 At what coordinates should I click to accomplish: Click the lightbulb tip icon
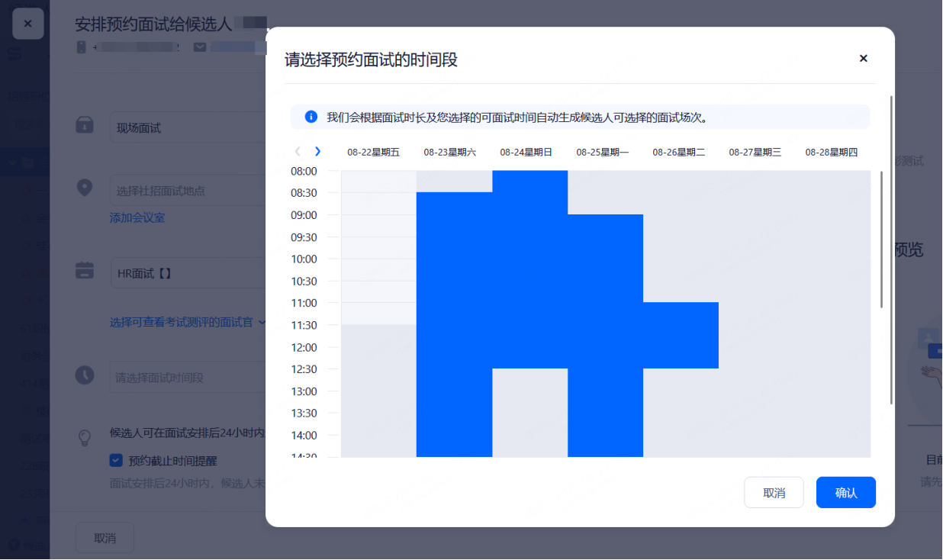click(x=85, y=437)
